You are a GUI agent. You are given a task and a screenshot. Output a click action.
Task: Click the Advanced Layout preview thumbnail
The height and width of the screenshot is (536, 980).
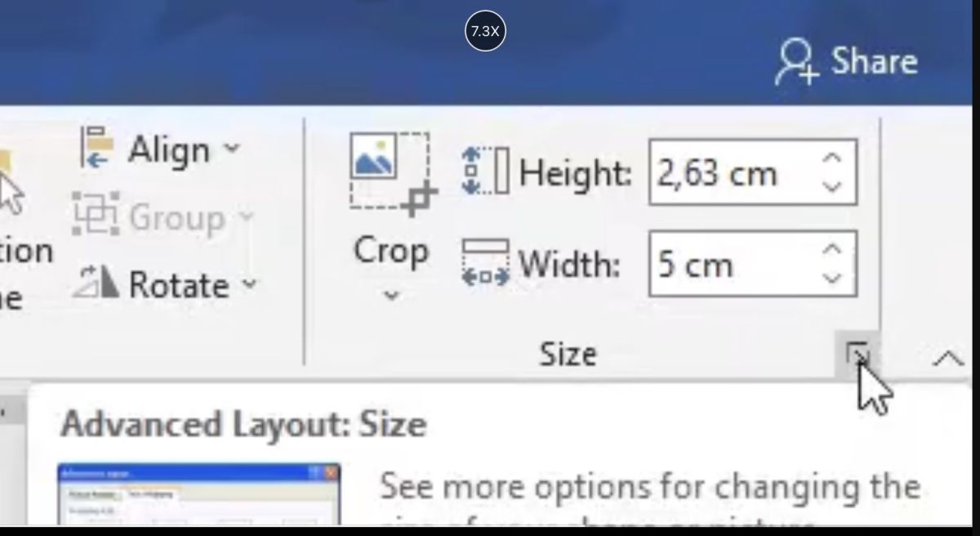coord(199,494)
